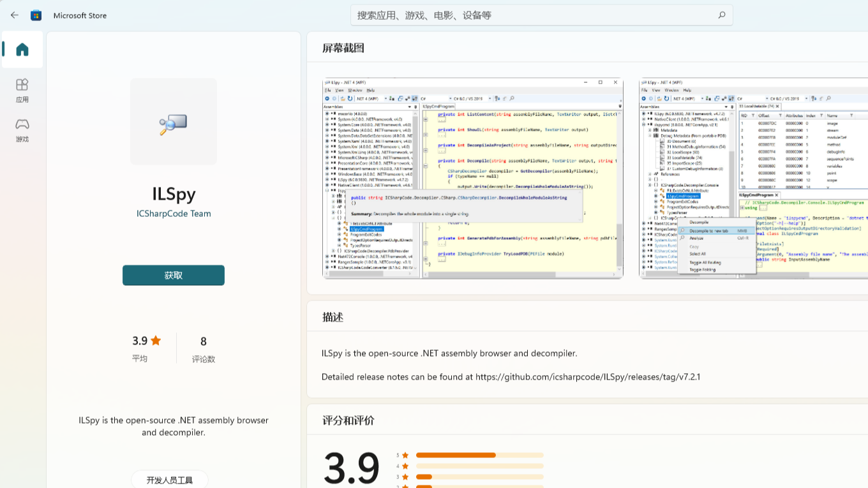Open the Home sidebar icon

22,49
